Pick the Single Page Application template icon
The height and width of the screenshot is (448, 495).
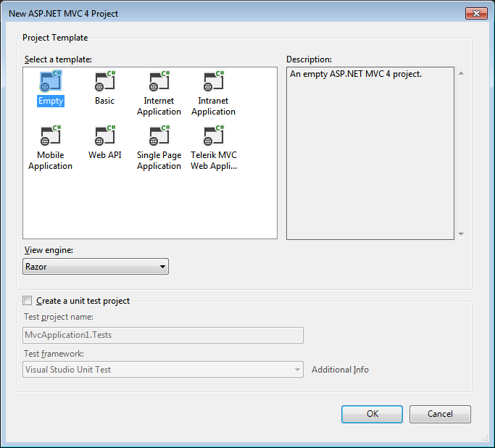(159, 136)
